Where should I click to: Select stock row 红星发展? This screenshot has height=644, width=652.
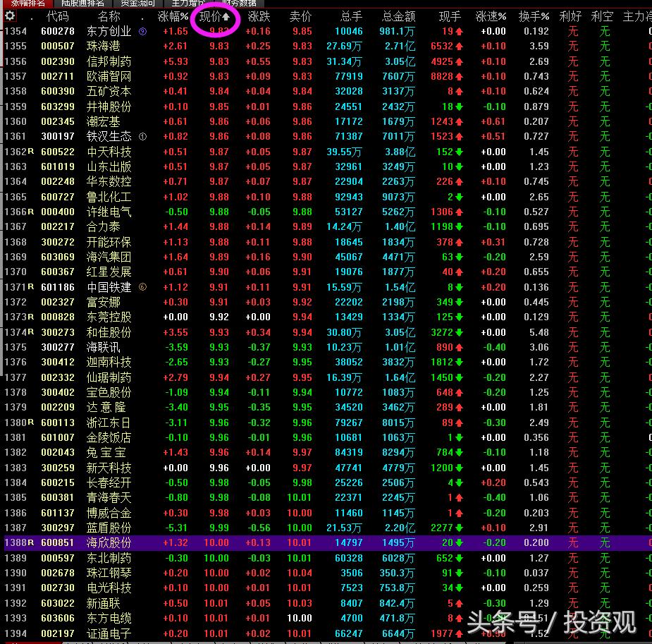[328, 272]
